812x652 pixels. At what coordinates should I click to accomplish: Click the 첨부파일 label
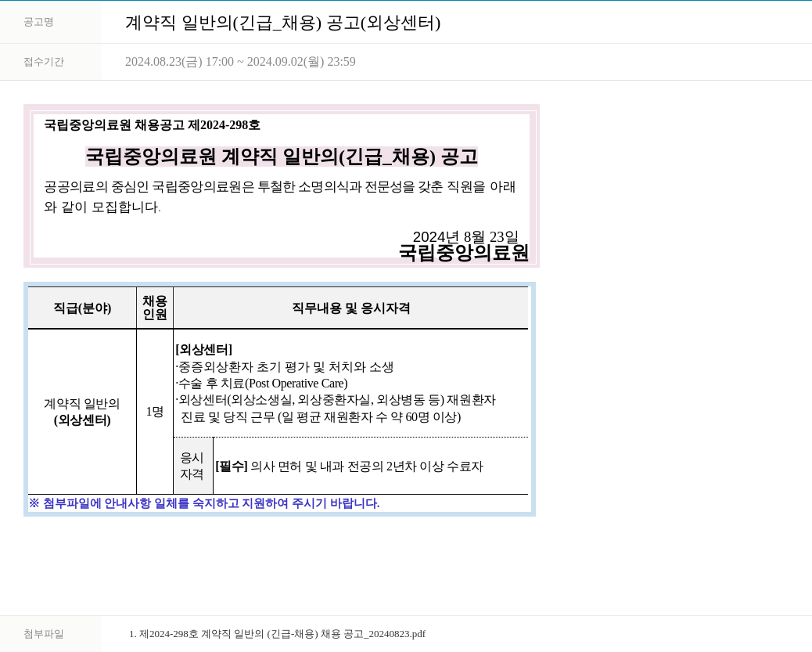(x=44, y=634)
